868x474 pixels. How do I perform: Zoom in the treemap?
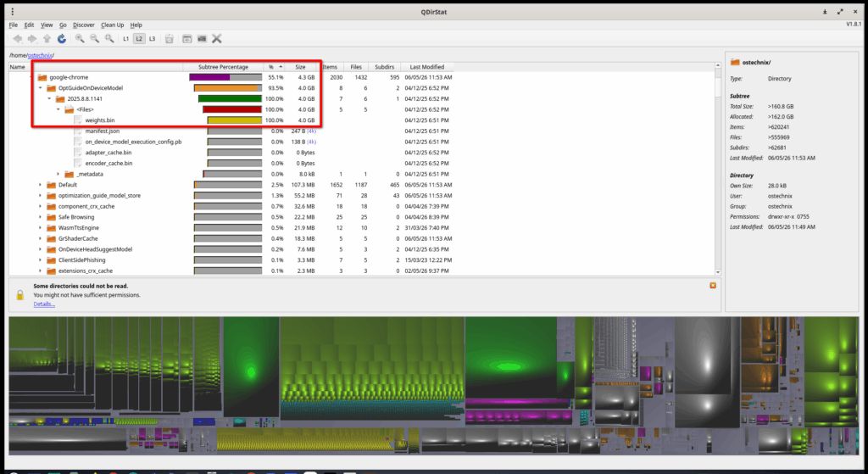click(80, 39)
